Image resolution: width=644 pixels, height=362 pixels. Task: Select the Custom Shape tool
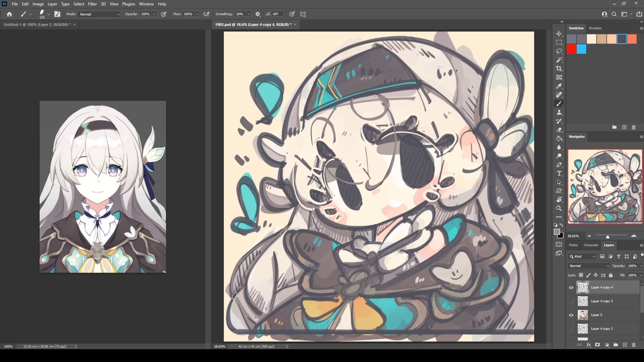click(x=559, y=191)
